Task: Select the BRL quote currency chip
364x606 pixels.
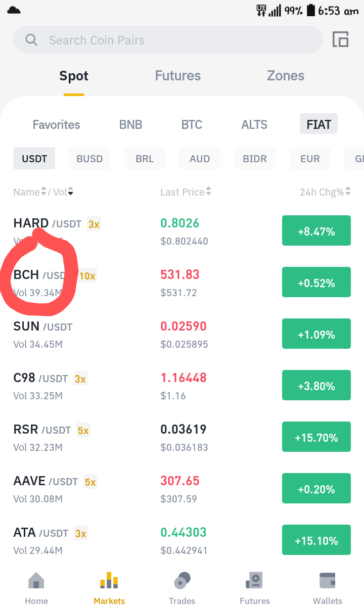Action: (145, 159)
